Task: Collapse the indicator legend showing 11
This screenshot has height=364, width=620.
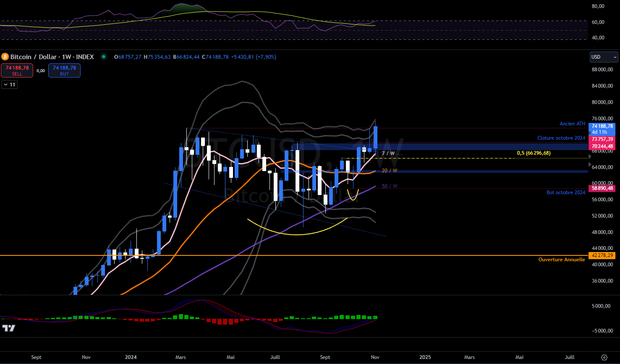Action: click(9, 85)
